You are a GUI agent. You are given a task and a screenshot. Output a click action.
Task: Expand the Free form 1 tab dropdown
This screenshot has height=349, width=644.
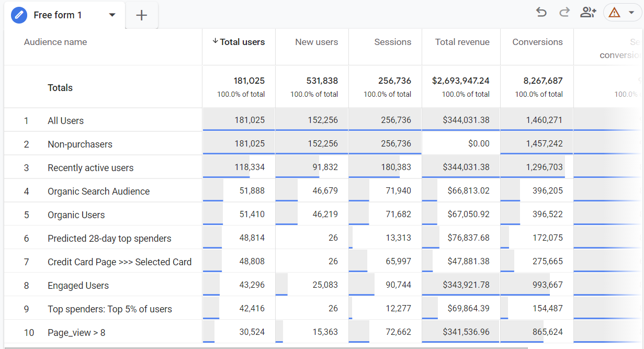pos(112,15)
